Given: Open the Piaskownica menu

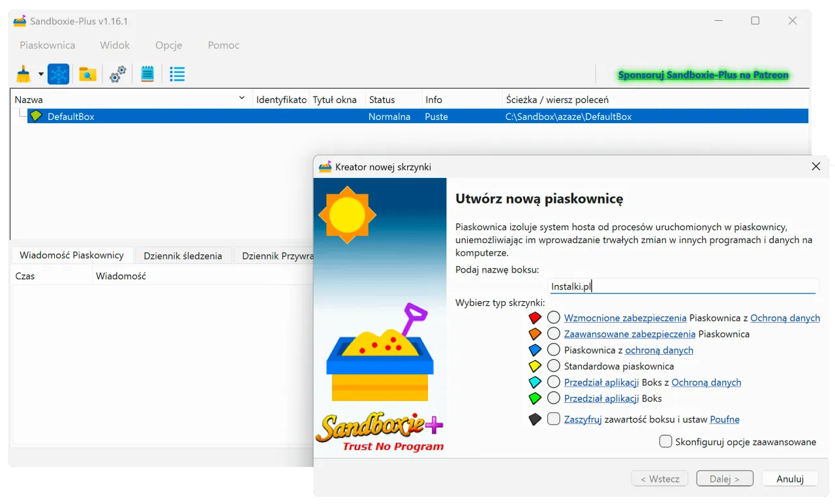Looking at the screenshot, I should (x=47, y=45).
